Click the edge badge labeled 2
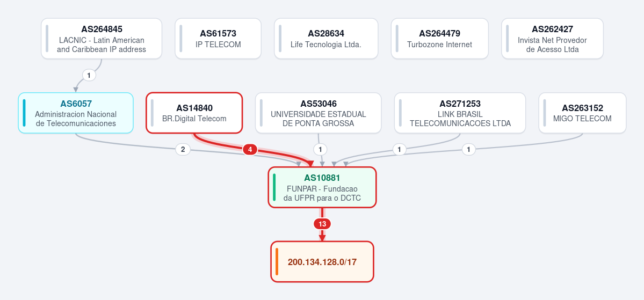644x300 pixels. coord(183,150)
